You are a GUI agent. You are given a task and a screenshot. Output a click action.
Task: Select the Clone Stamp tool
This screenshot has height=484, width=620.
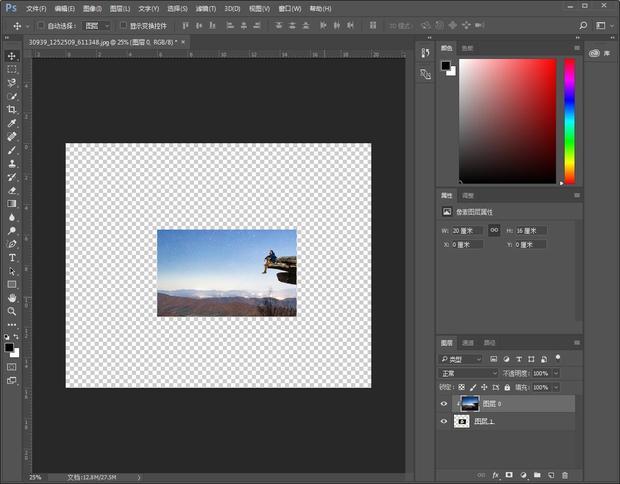coord(12,163)
